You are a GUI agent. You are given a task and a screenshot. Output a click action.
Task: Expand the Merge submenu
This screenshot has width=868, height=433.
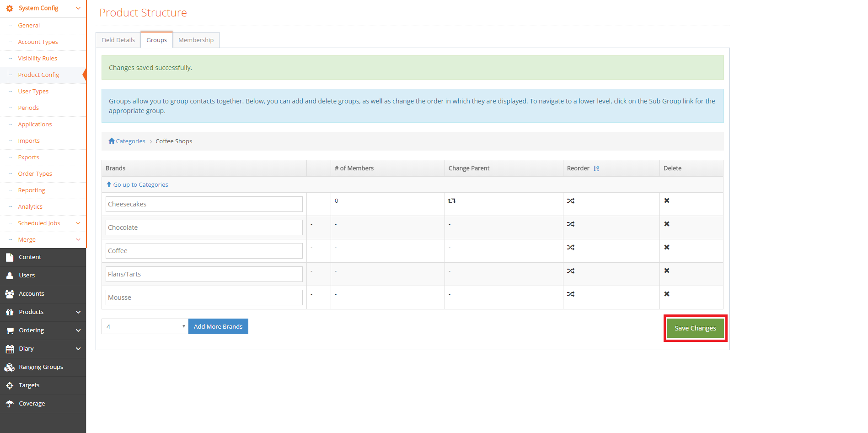coord(78,240)
